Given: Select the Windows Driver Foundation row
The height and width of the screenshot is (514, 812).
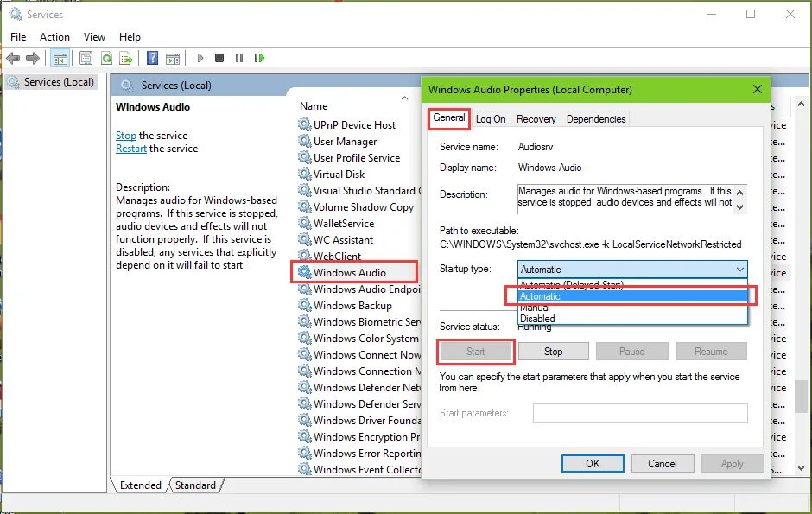Looking at the screenshot, I should click(x=359, y=420).
